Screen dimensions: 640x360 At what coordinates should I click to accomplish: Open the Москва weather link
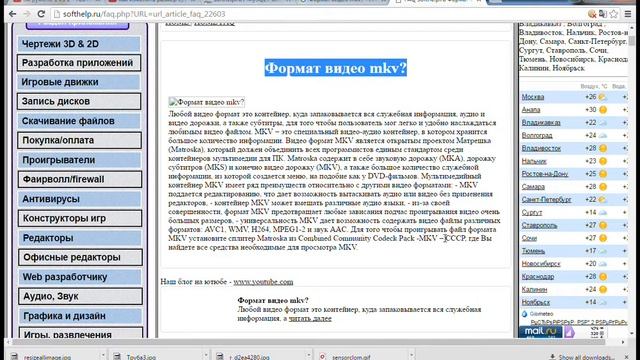(533, 97)
